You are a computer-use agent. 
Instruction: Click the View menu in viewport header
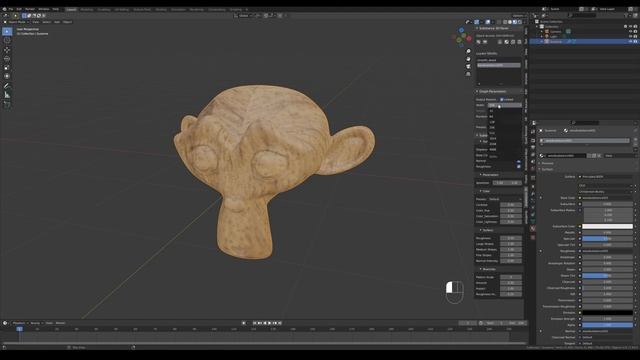[36, 22]
